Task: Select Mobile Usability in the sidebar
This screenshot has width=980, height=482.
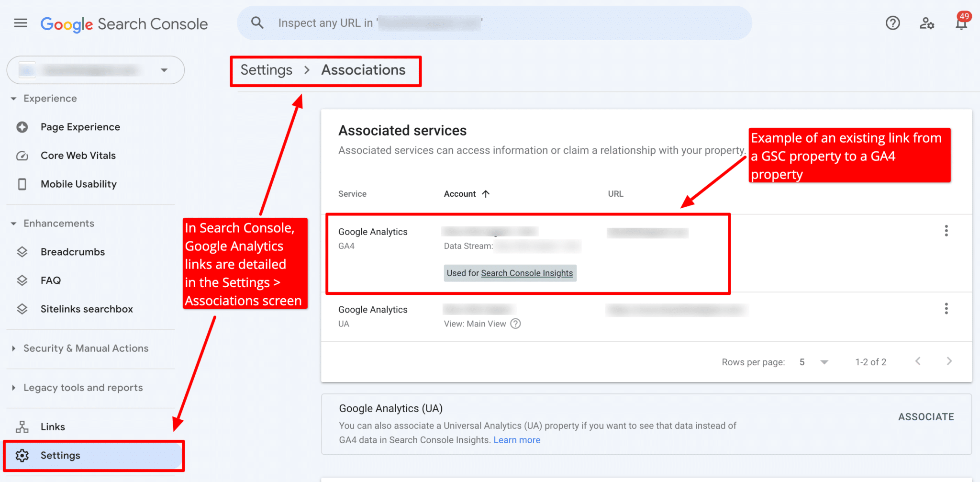Action: click(x=22, y=184)
